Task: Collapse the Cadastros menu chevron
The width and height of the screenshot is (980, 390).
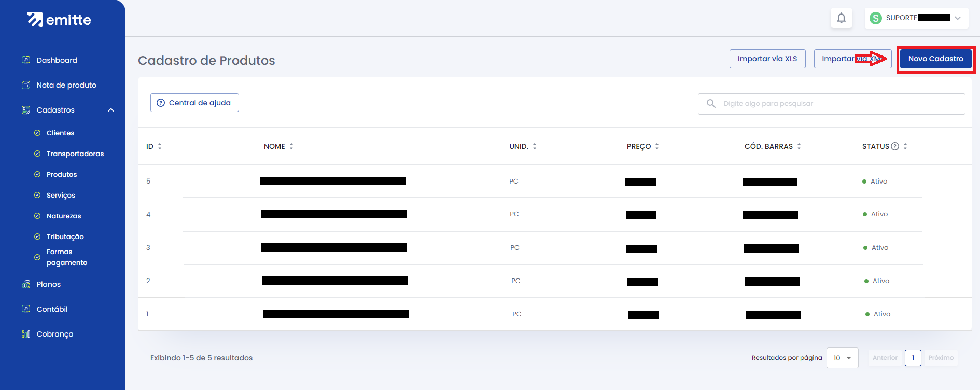Action: [x=111, y=110]
